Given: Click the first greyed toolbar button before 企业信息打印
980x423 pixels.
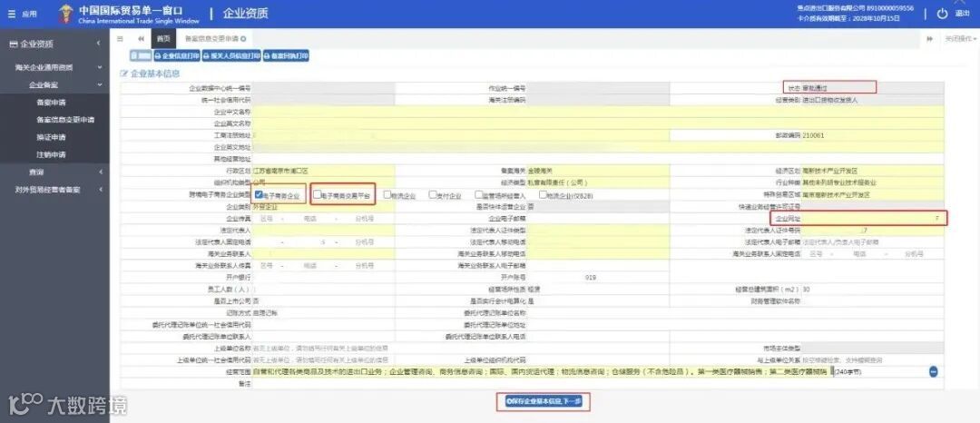Looking at the screenshot, I should tap(140, 55).
